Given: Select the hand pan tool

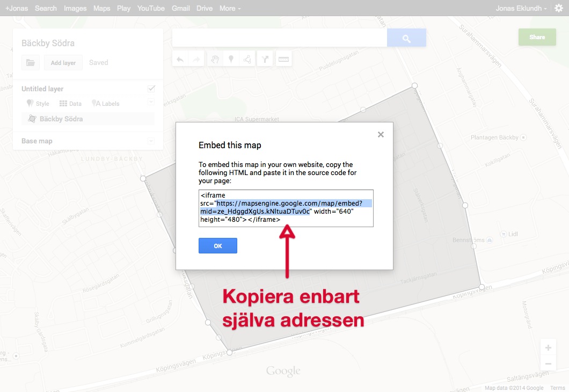Looking at the screenshot, I should pyautogui.click(x=215, y=59).
